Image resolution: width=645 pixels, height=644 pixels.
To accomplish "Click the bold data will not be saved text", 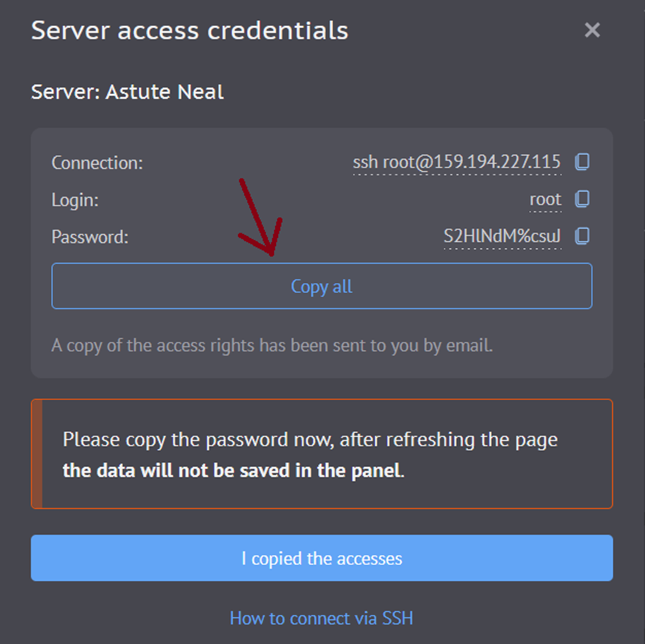I will (x=232, y=470).
